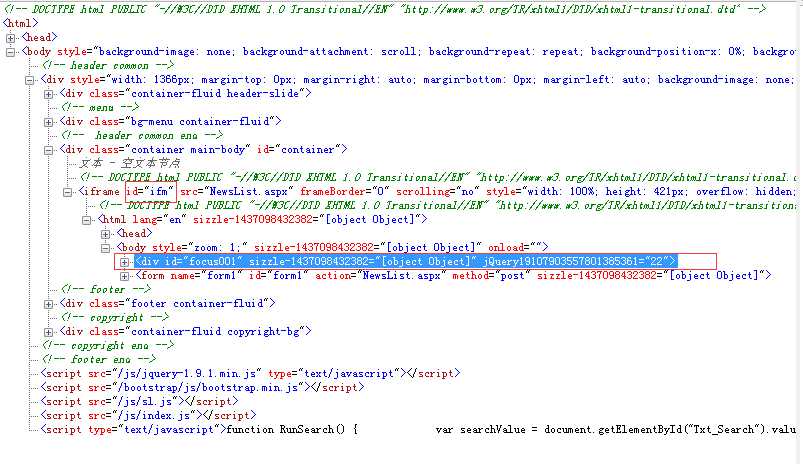803x464 pixels.
Task: Collapse the container main-body div
Action: pyautogui.click(x=48, y=151)
